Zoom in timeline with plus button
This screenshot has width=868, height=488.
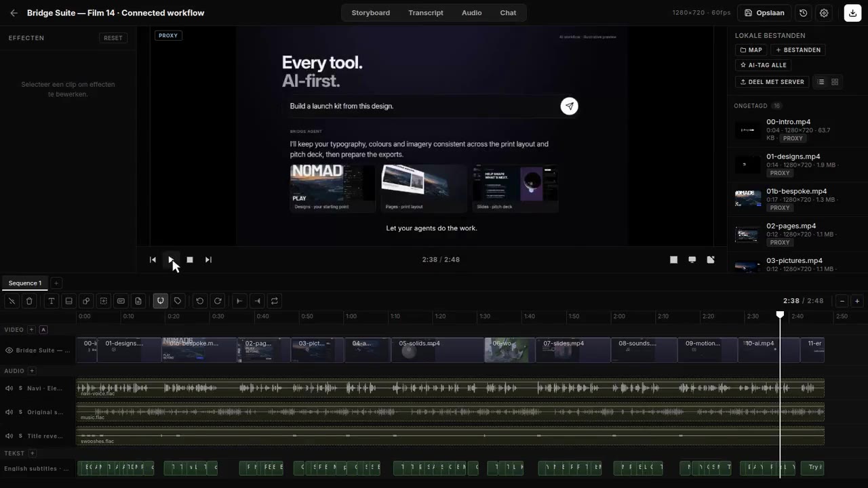pos(857,301)
